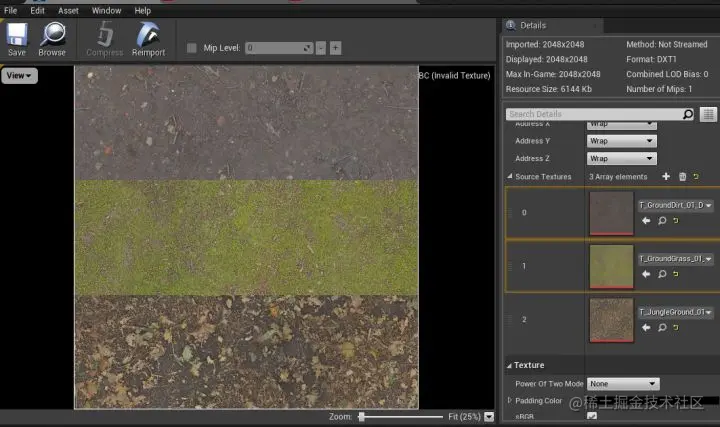The image size is (720, 427).
Task: Browse to element 0 texture in Content Browser
Action: [x=662, y=221]
